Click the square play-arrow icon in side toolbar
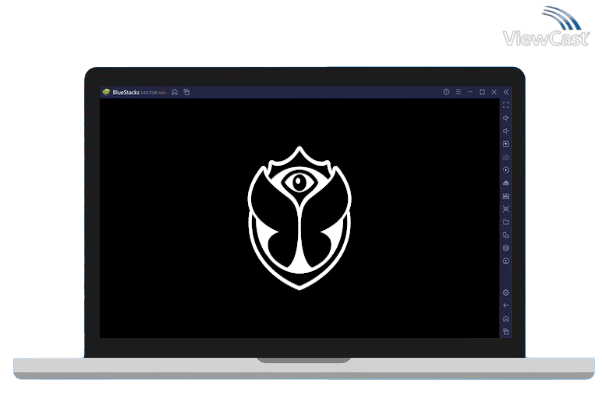Viewport: 602px width, 414px height. coord(506,144)
